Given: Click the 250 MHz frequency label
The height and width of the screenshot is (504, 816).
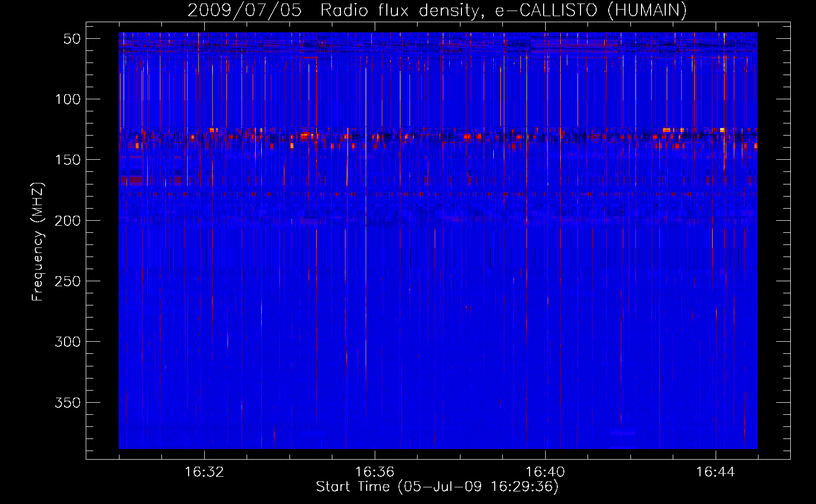Looking at the screenshot, I should (x=68, y=281).
